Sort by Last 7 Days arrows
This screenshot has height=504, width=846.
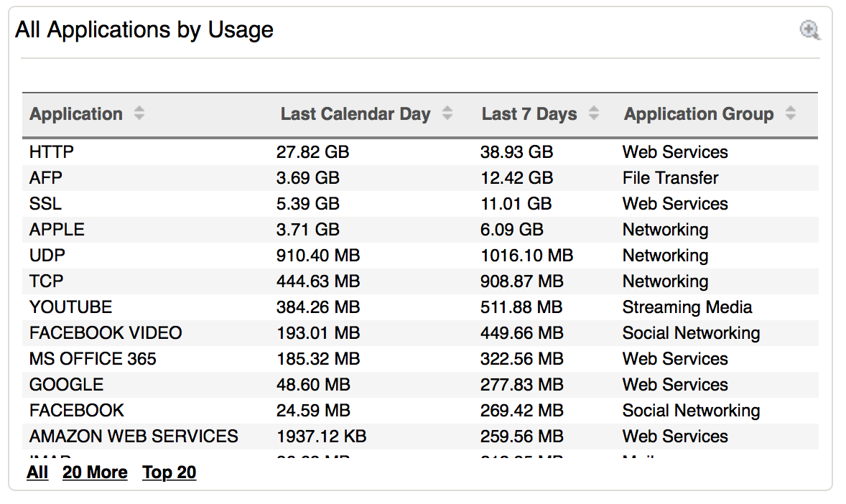tap(593, 113)
